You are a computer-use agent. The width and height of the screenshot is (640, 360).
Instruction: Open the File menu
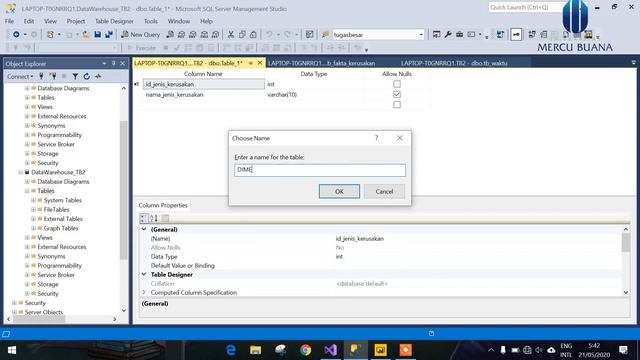pyautogui.click(x=9, y=21)
